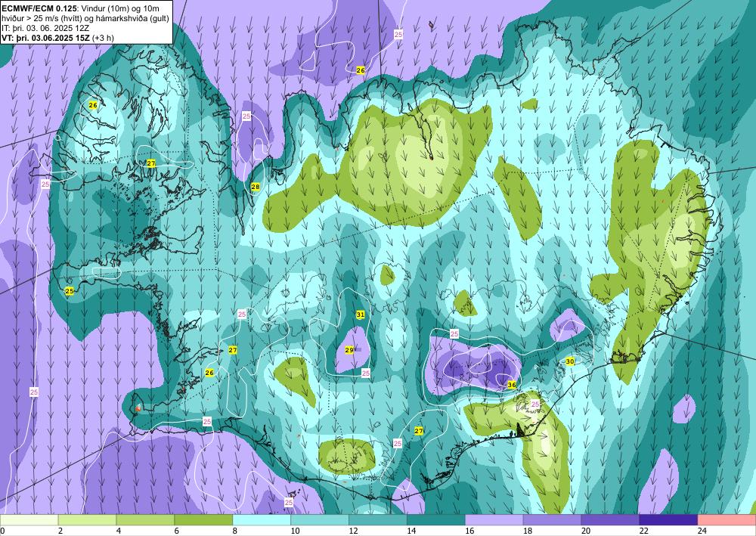This screenshot has width=756, height=536.
Task: Select the 14–16 m/s dark teal legend swatch
Action: (x=436, y=520)
